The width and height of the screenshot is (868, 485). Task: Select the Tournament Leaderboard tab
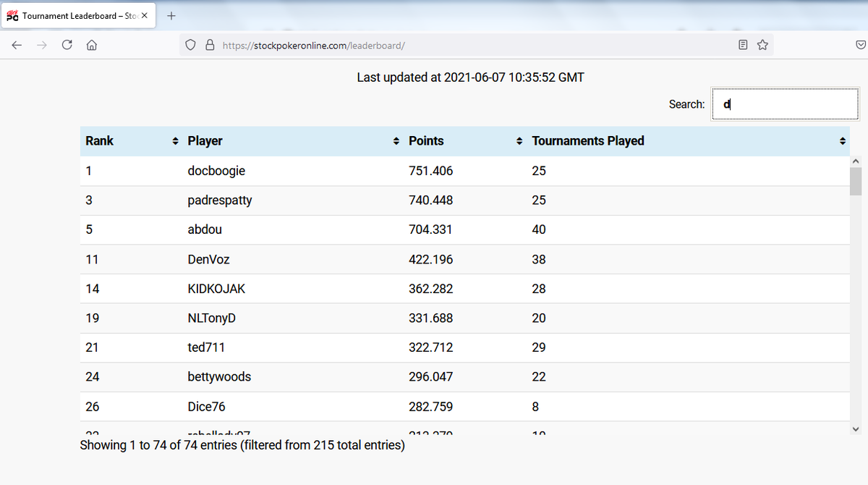tap(78, 15)
